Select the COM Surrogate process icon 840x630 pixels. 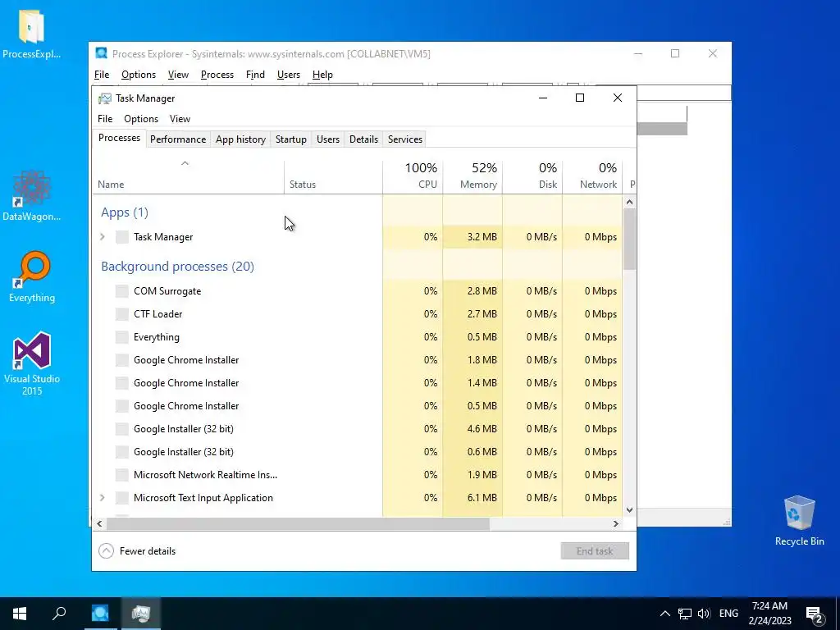122,291
